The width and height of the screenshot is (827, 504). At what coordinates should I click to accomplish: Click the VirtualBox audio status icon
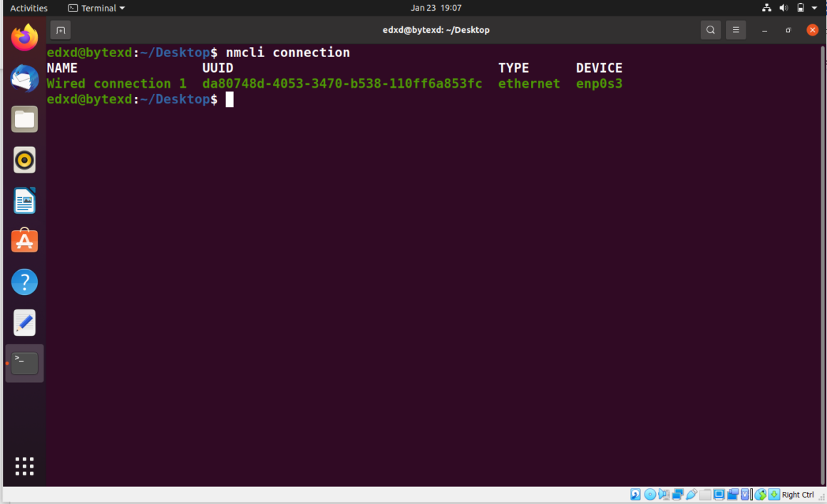click(x=663, y=494)
